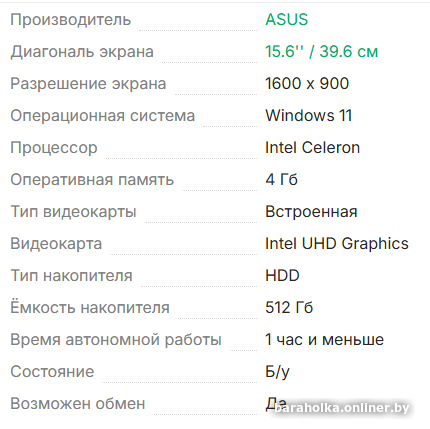This screenshot has height=429, width=430.
Task: Click the Windows 11 value text
Action: tap(309, 115)
